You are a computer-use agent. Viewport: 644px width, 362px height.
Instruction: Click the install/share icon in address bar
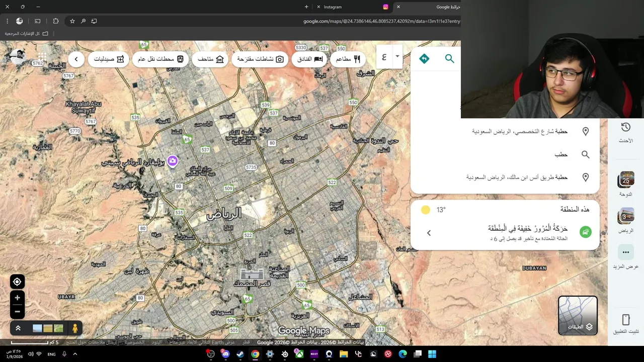94,21
